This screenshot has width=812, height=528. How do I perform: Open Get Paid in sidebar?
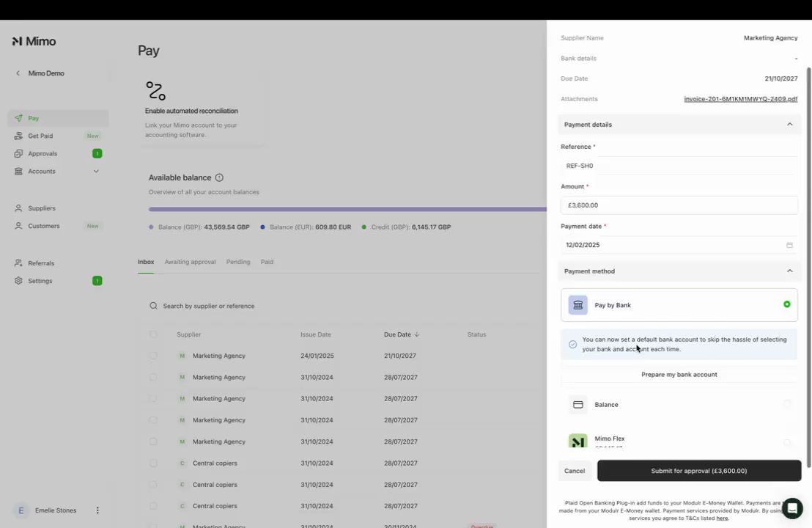pyautogui.click(x=58, y=136)
